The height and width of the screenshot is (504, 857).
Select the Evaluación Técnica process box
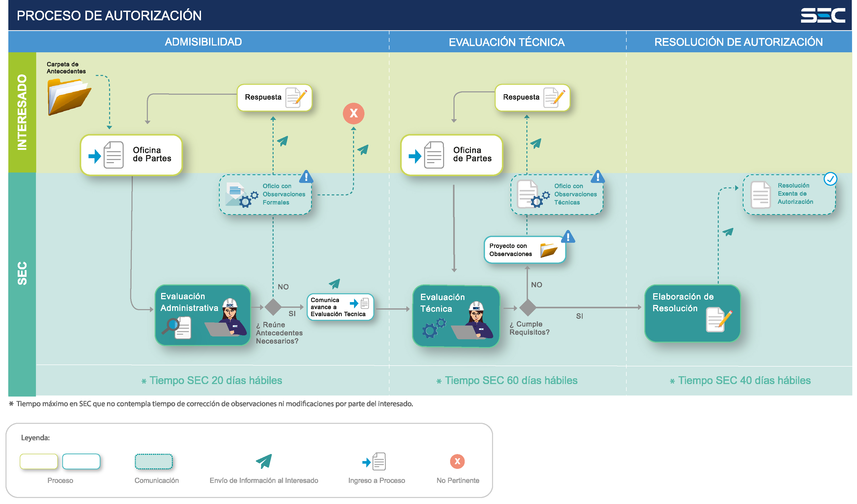coord(456,316)
